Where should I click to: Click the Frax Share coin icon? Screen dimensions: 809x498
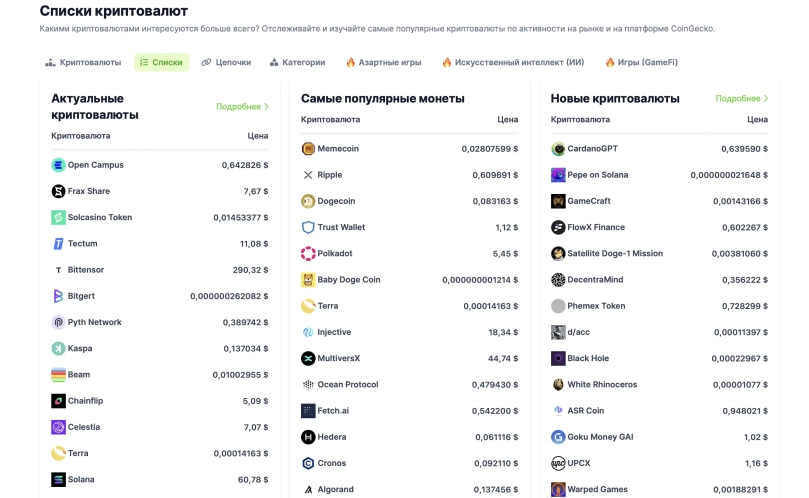58,191
